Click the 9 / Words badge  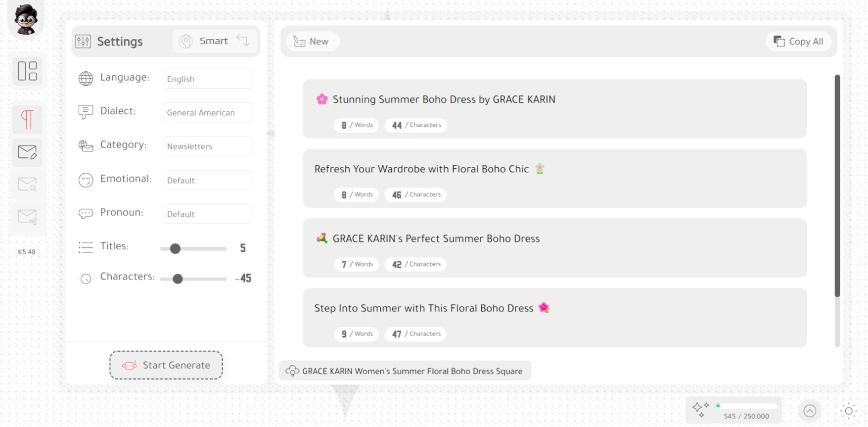pos(357,334)
